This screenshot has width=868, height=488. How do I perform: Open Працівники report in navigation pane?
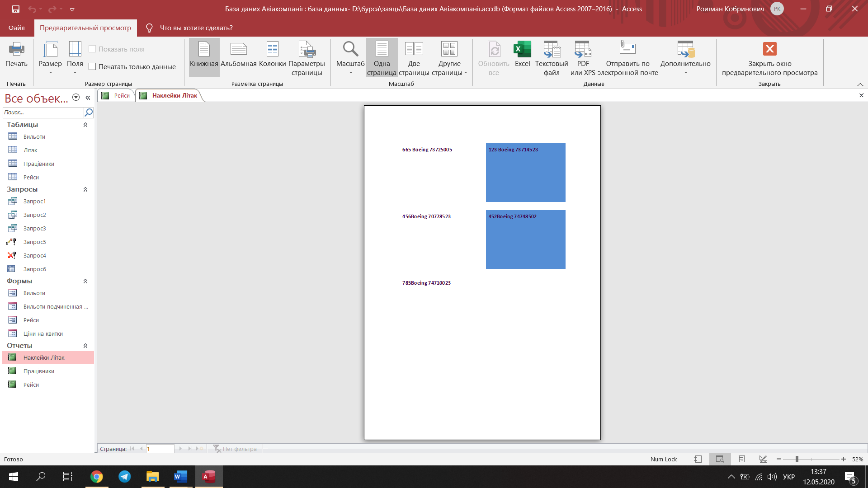pyautogui.click(x=38, y=371)
